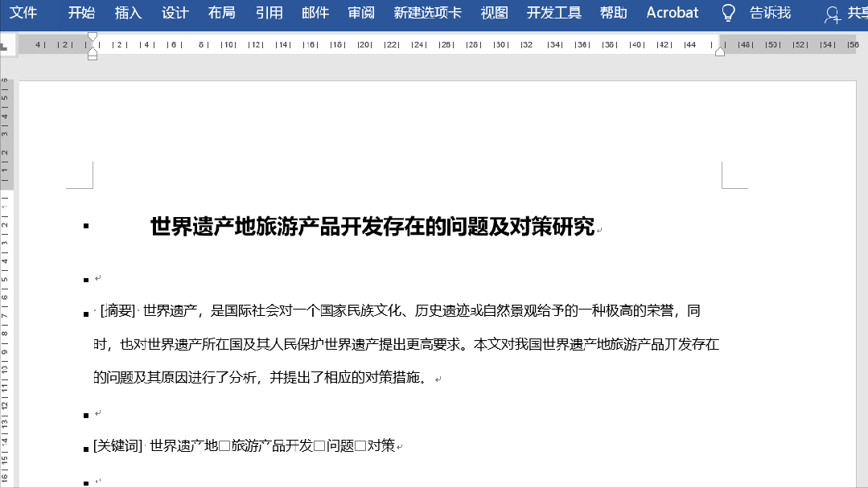Select the 视图 ribbon tab
The width and height of the screenshot is (868, 488).
[x=493, y=12]
